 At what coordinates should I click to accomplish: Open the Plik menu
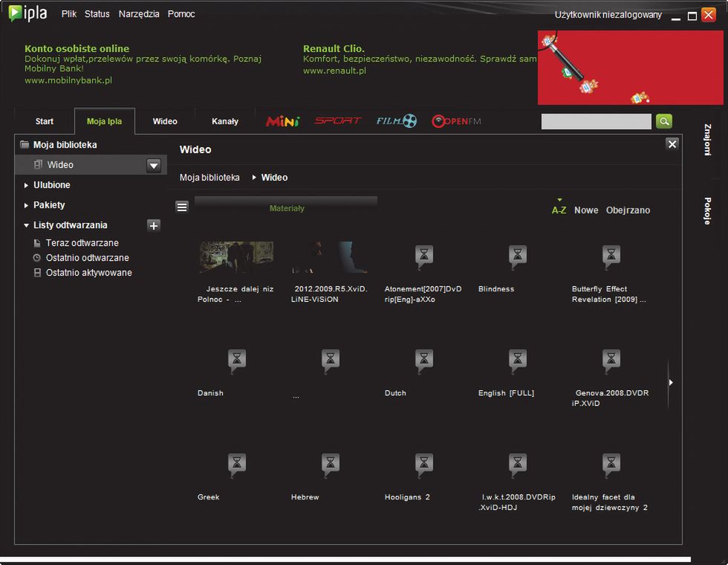(x=68, y=14)
